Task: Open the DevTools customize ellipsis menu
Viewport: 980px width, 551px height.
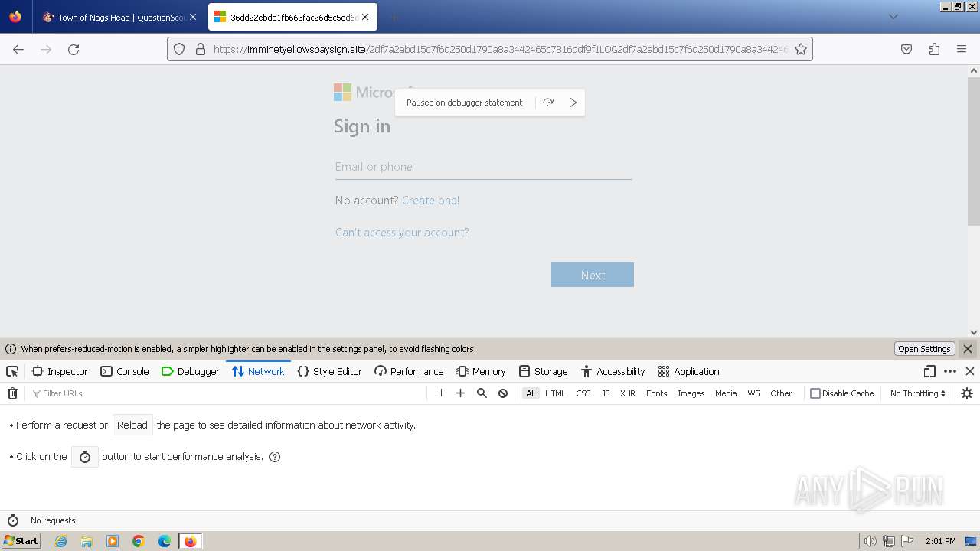Action: (x=950, y=371)
